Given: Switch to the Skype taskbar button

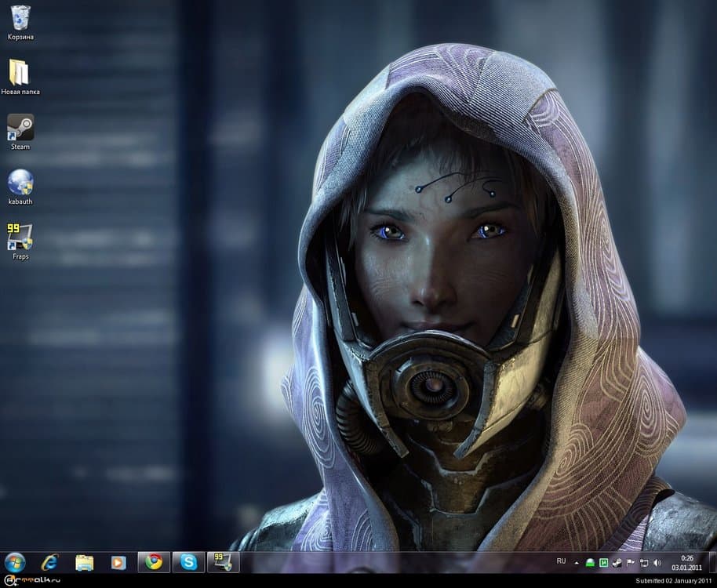Looking at the screenshot, I should coord(188,562).
